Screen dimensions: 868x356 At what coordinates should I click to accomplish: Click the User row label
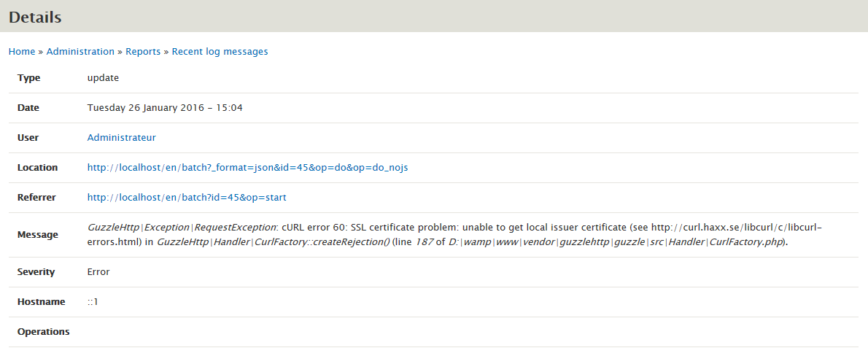(x=28, y=137)
